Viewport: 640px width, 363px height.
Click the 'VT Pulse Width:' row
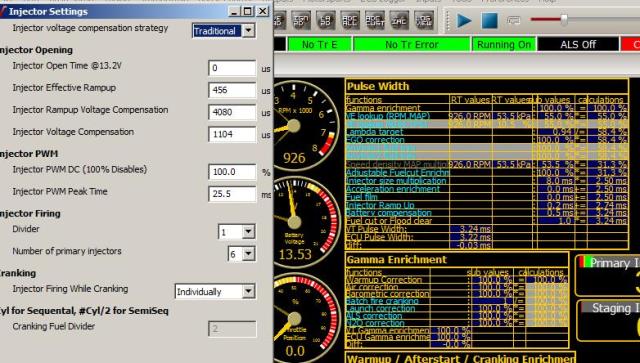(486, 229)
